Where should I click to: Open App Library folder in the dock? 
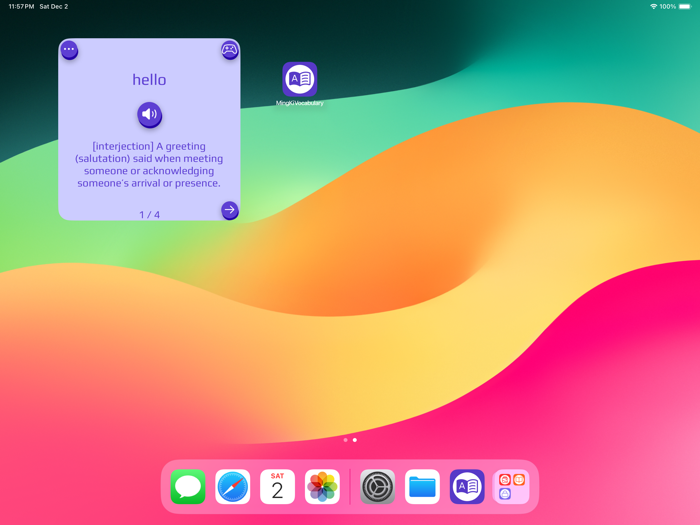click(x=512, y=487)
